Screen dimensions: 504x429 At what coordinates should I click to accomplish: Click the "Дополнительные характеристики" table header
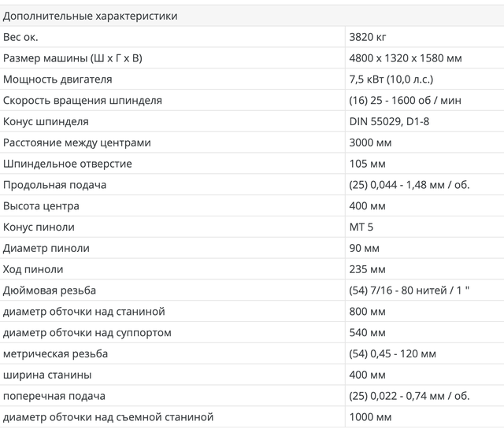point(91,16)
